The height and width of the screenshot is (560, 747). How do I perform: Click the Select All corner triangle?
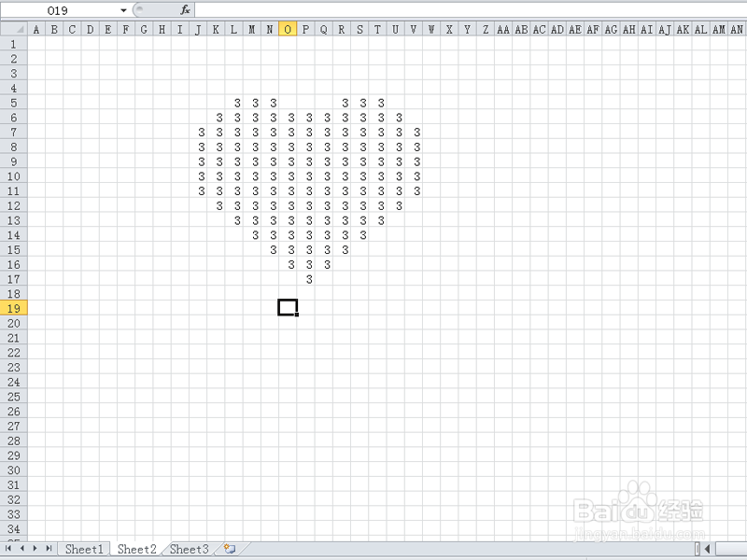click(x=14, y=30)
